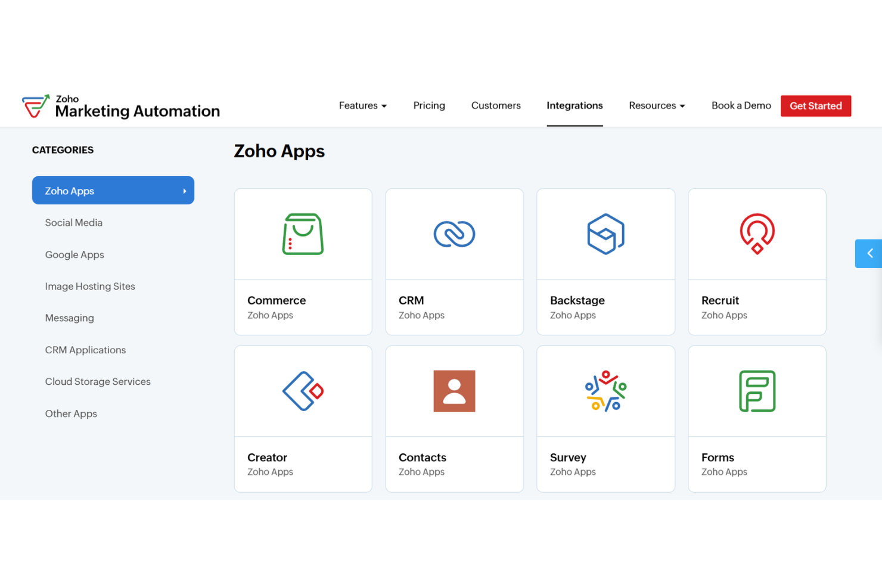Click the Get Started button
The image size is (882, 588).
(x=816, y=105)
